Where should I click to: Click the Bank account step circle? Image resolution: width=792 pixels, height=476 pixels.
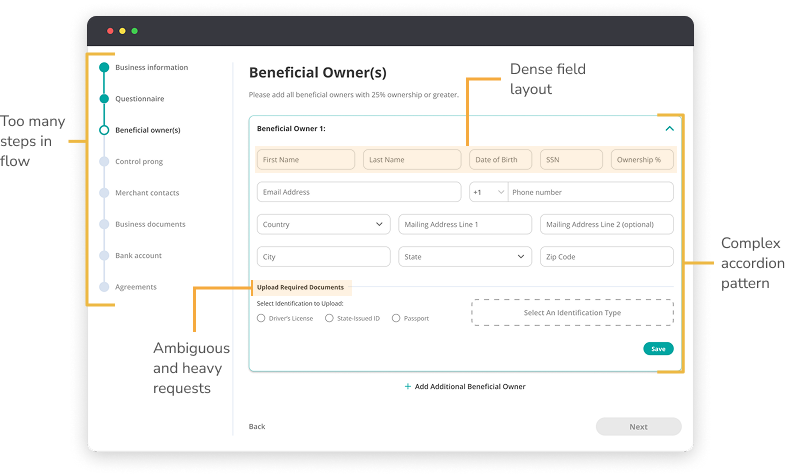[x=104, y=255]
